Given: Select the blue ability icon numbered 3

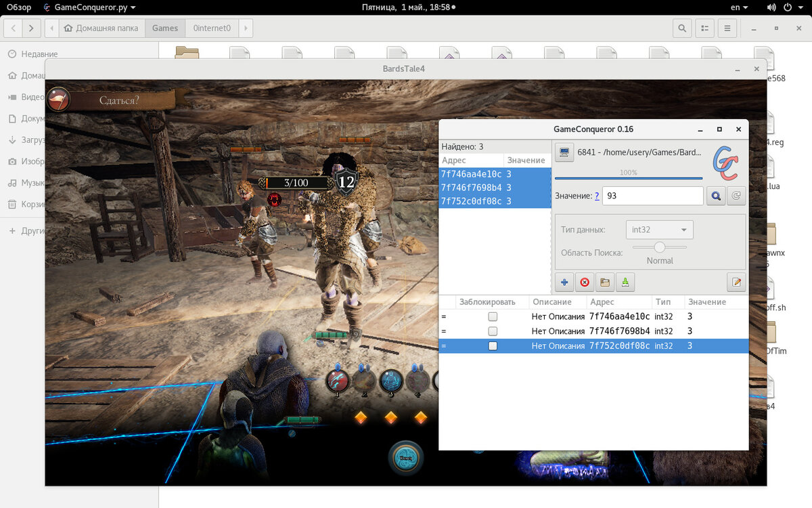Looking at the screenshot, I should pyautogui.click(x=390, y=381).
